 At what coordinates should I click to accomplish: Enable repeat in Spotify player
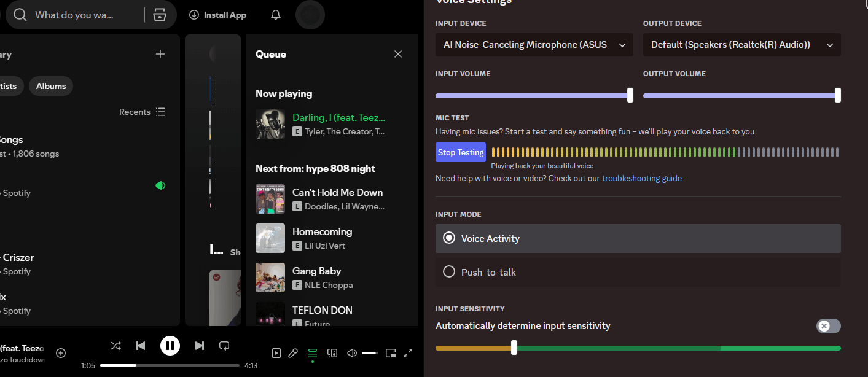[224, 346]
